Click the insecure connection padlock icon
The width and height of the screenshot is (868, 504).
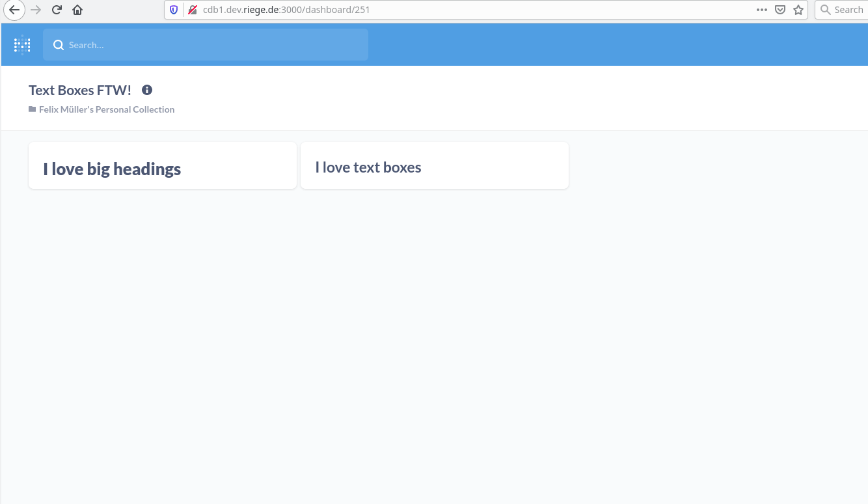[191, 10]
